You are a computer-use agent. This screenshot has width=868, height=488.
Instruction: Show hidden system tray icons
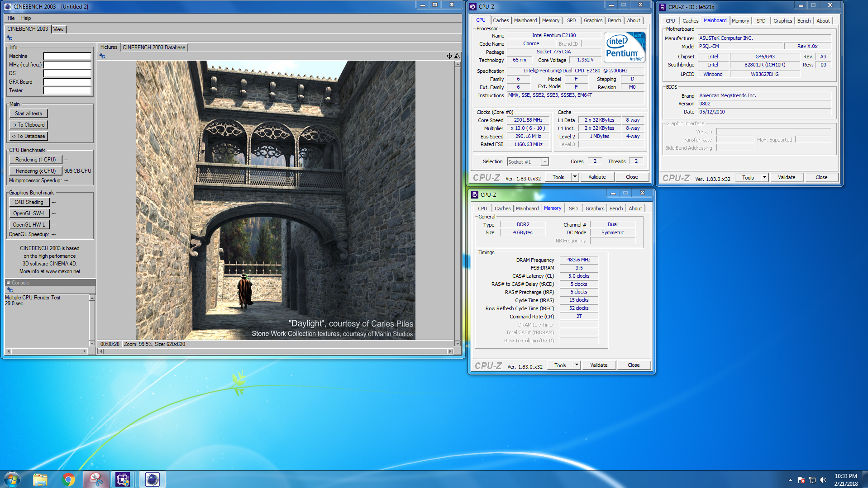coord(790,480)
